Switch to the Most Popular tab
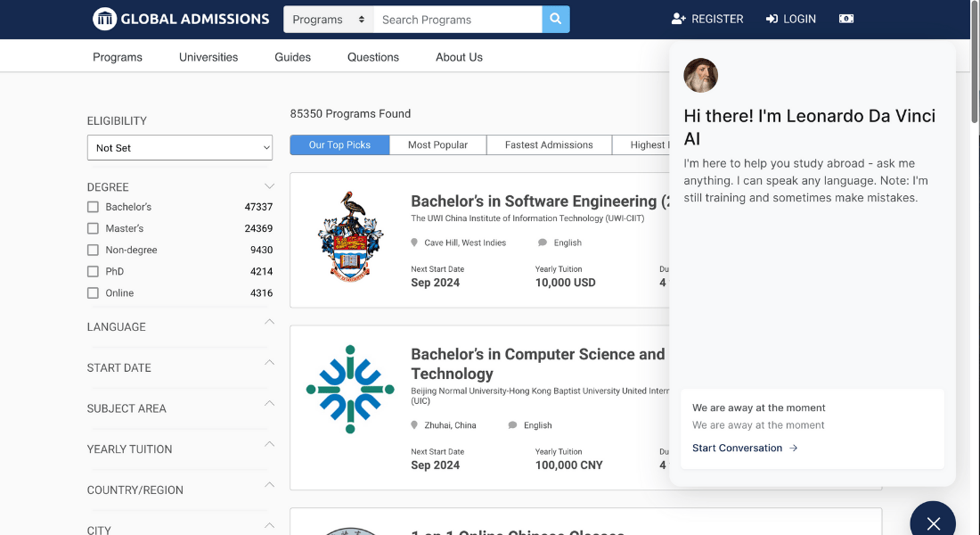 tap(437, 144)
